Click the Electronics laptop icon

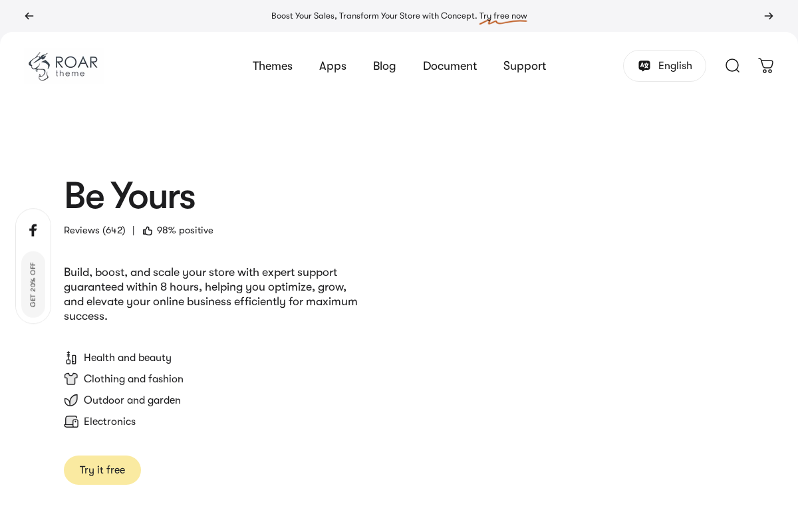pos(71,422)
